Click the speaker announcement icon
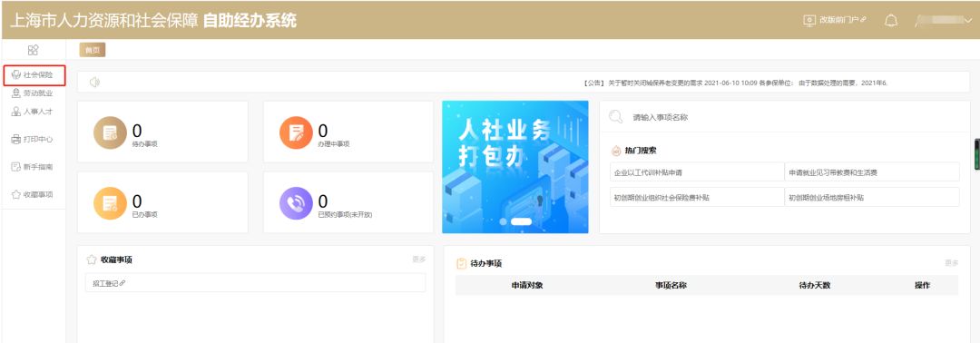Image resolution: width=980 pixels, height=343 pixels. click(x=94, y=82)
